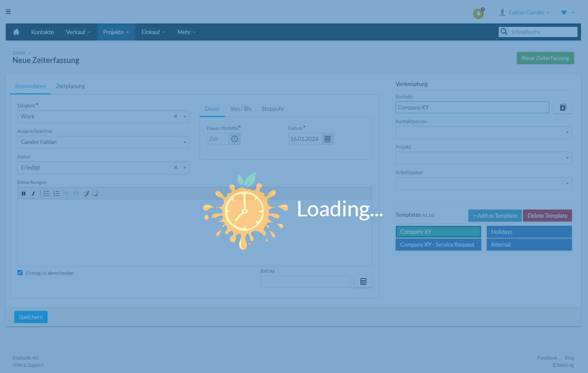
Task: Clear the Work selection with its X toggle
Action: pos(175,116)
